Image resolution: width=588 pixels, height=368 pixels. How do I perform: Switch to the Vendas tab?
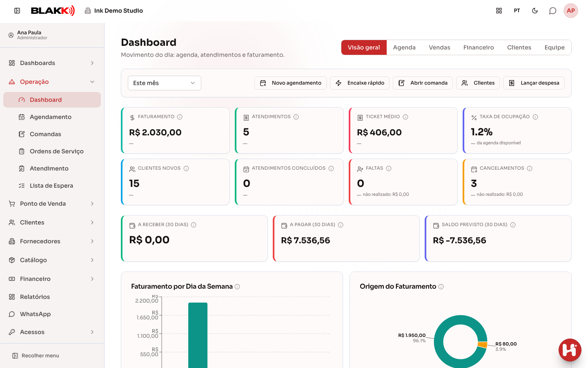tap(439, 47)
